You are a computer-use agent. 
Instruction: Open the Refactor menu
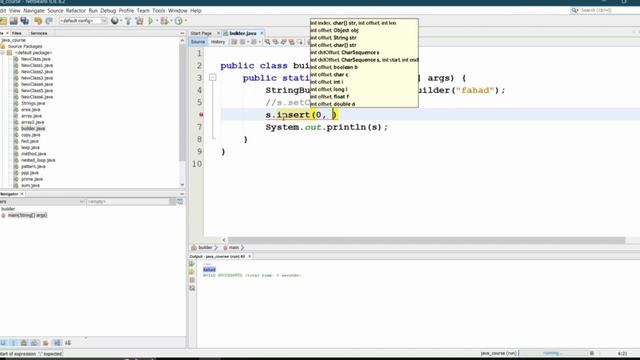click(x=76, y=11)
